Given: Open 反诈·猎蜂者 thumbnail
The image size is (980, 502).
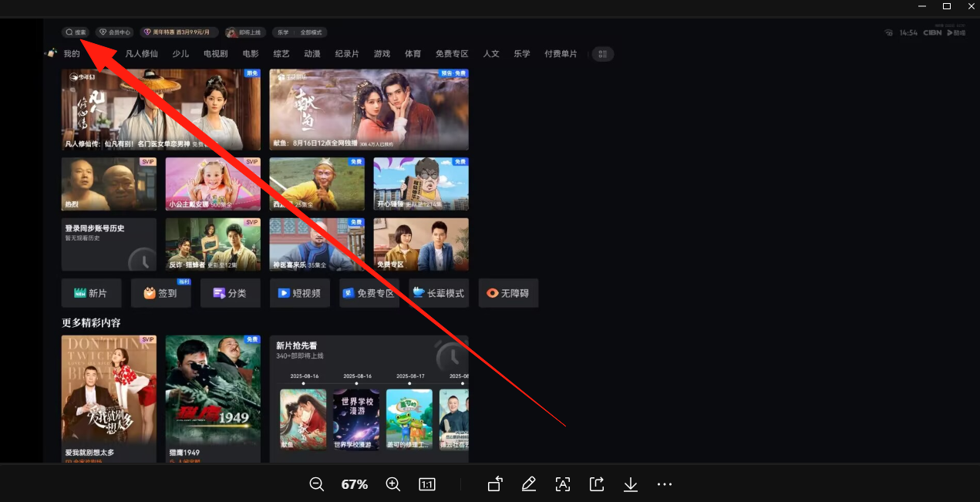Looking at the screenshot, I should [x=213, y=244].
